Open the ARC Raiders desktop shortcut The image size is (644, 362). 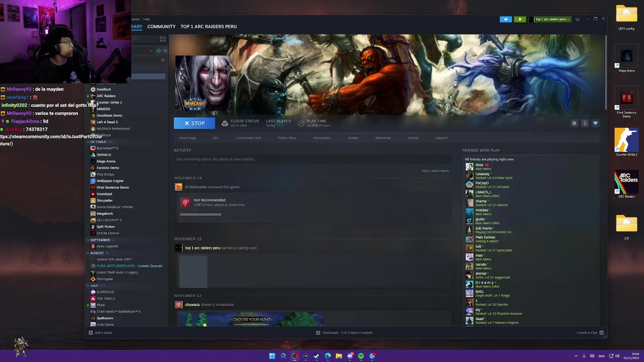(626, 184)
